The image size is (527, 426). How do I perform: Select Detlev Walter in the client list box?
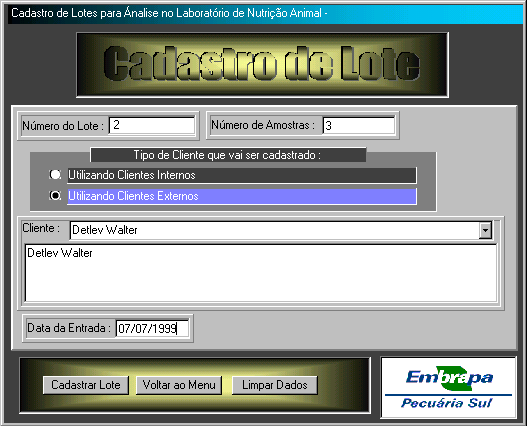(59, 253)
